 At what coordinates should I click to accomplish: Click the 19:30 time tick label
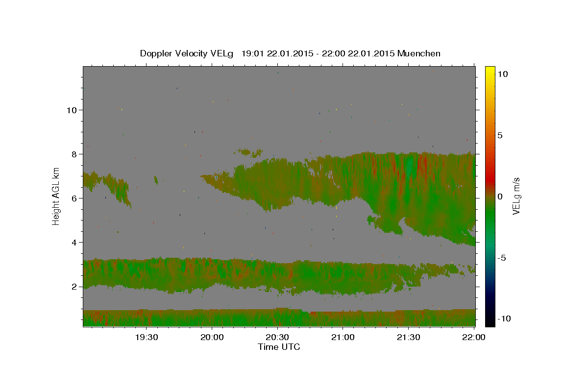[147, 337]
